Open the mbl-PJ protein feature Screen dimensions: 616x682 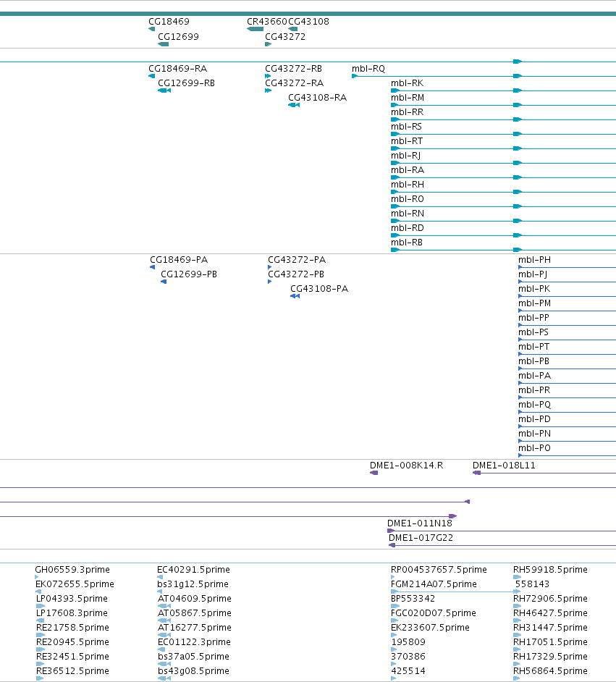tap(533, 274)
